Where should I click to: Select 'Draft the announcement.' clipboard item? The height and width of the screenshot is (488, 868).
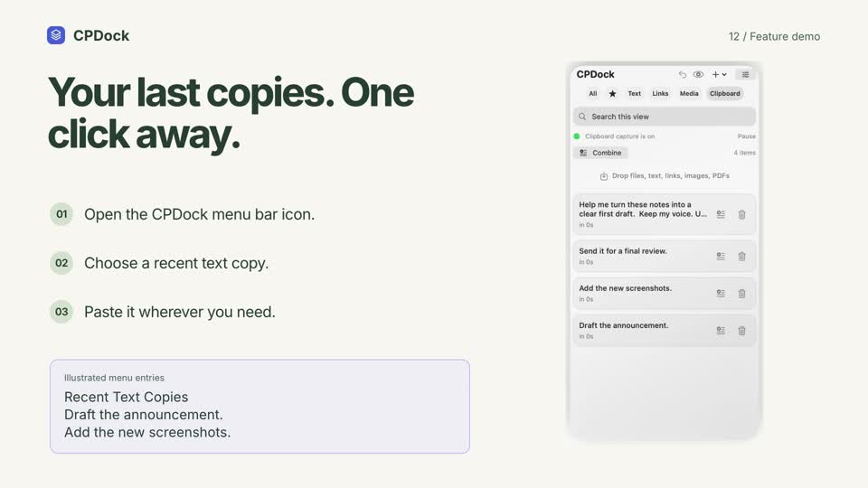point(665,331)
